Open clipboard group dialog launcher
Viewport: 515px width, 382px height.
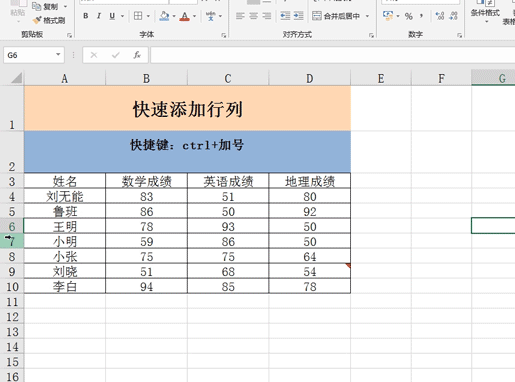[69, 35]
